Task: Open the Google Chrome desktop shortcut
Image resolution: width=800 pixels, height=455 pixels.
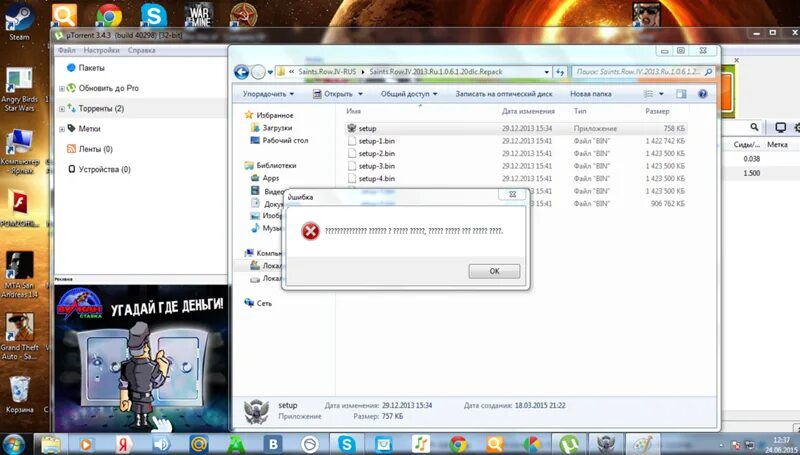Action: pyautogui.click(x=109, y=15)
